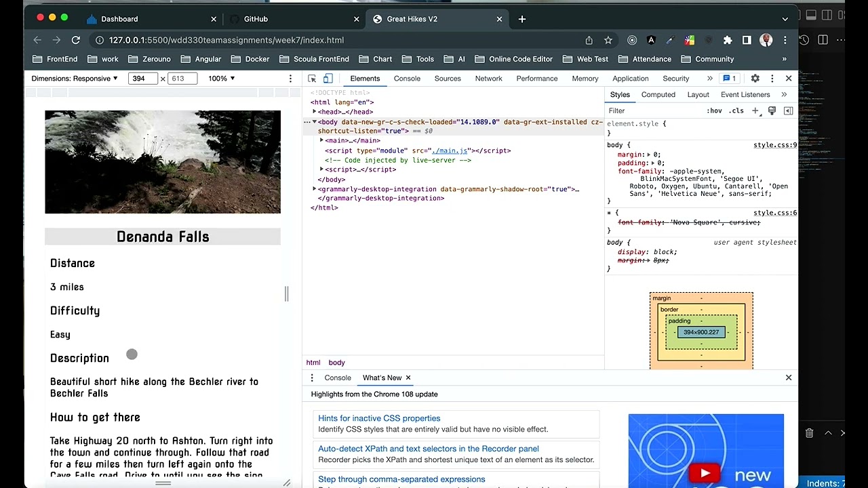Viewport: 868px width, 488px height.
Task: Follow the ./main.js script link
Action: point(450,150)
